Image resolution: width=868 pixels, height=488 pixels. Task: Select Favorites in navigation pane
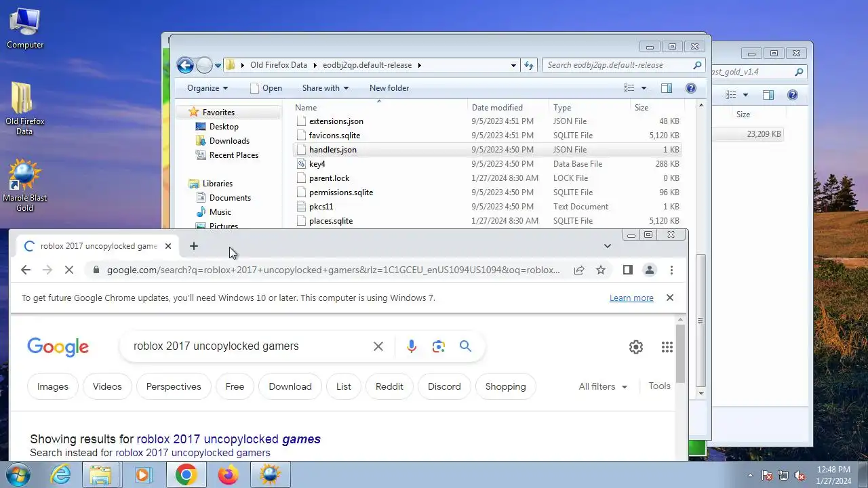pos(218,113)
